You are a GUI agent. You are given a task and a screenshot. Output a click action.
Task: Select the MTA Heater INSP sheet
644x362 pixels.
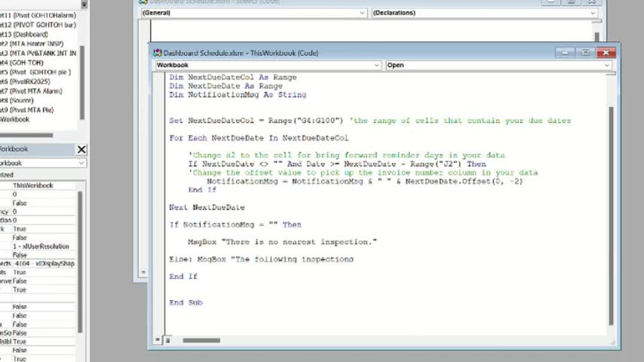(32, 44)
